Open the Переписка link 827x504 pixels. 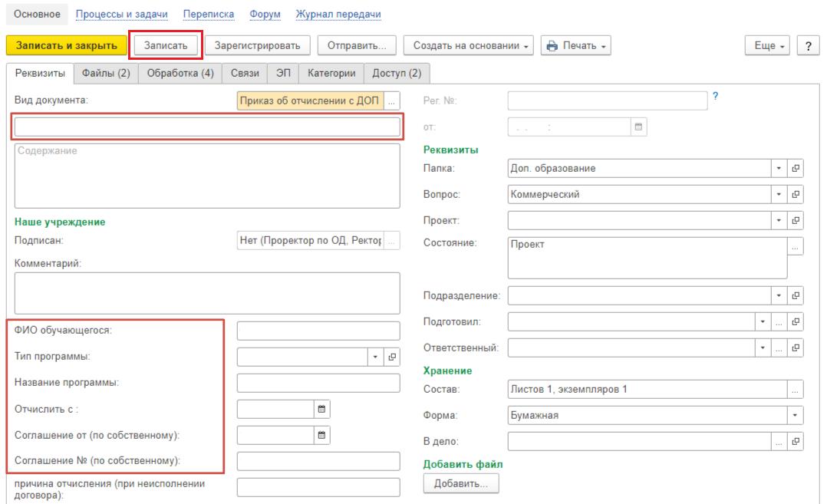(209, 15)
